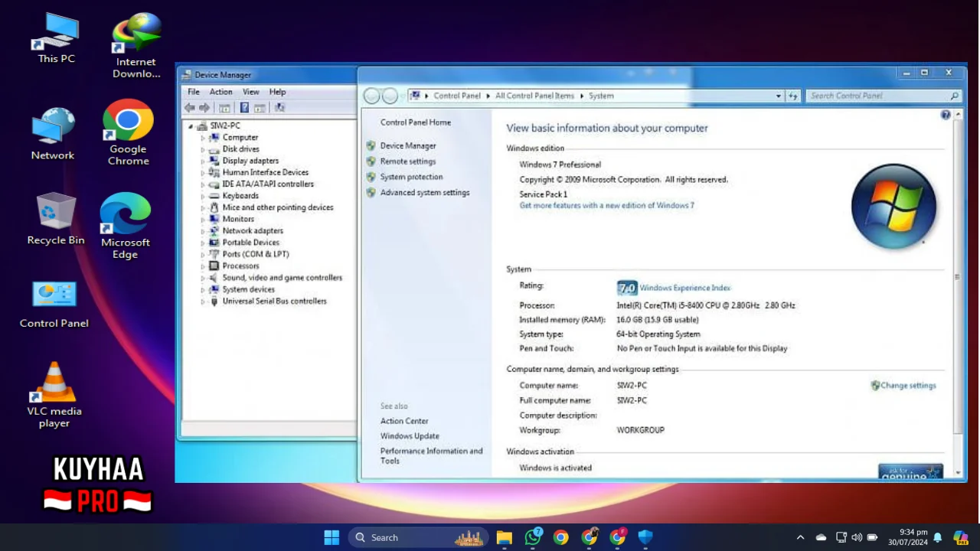Open File Explorer from the taskbar
Image resolution: width=980 pixels, height=551 pixels.
click(504, 537)
